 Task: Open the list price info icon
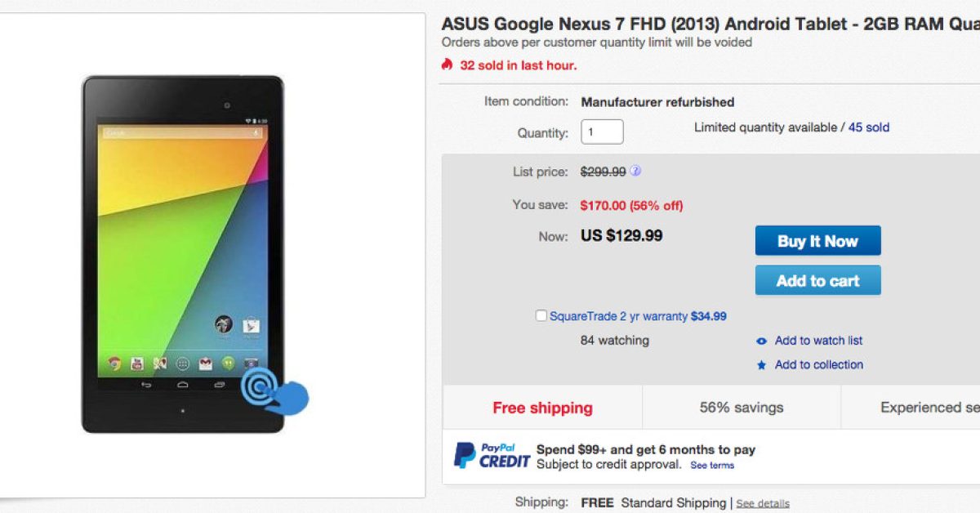pos(635,172)
